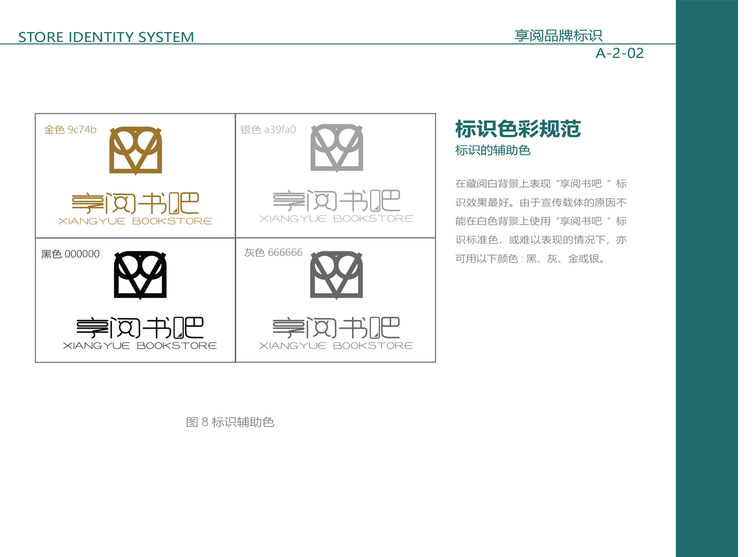
Task: Click paragraph line starting '识效果最好'
Action: pos(541,202)
